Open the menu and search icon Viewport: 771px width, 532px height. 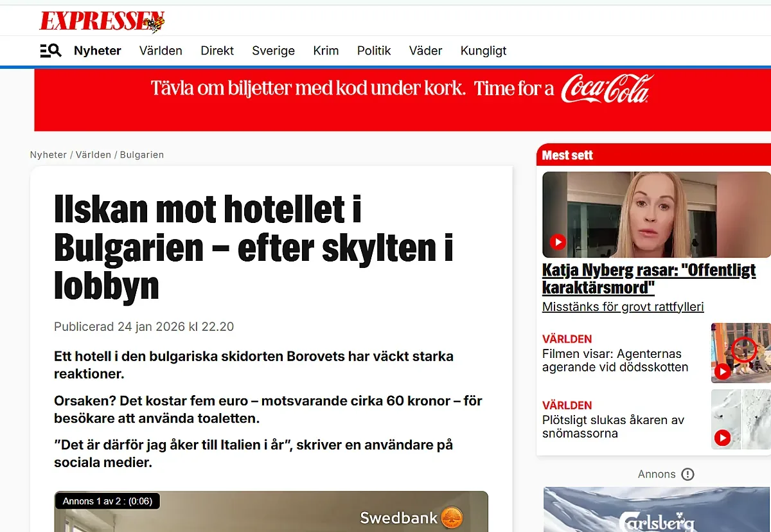50,51
